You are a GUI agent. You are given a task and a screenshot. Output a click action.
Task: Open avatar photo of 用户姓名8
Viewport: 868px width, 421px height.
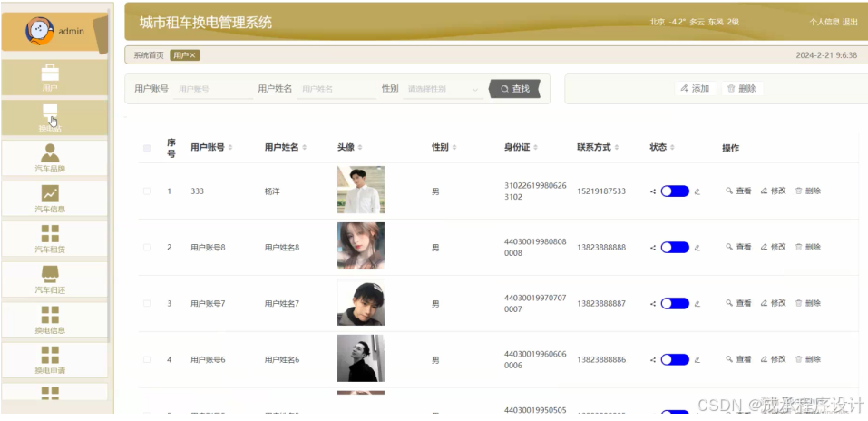click(x=361, y=246)
